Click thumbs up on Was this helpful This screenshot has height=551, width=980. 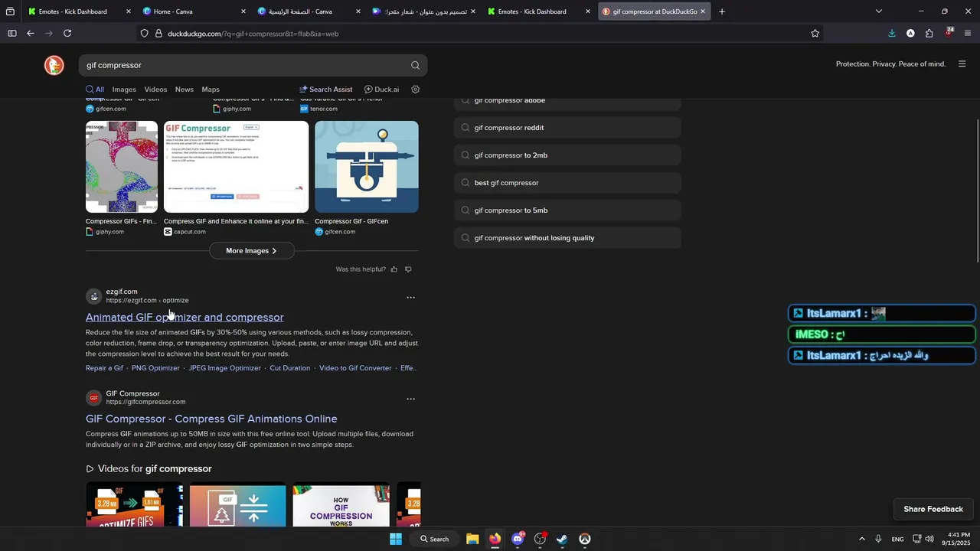(394, 269)
